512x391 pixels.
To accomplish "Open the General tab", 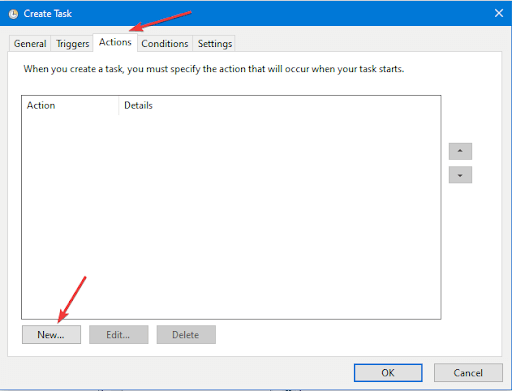I will [30, 44].
